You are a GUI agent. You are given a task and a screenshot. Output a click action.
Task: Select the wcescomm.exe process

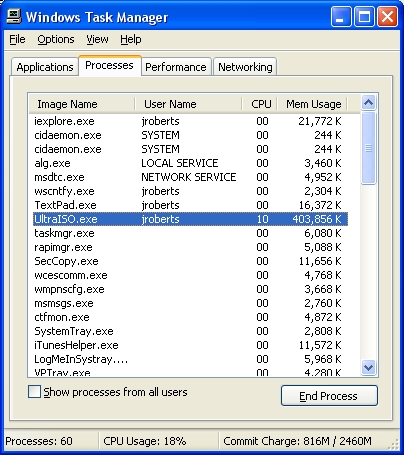tap(190, 275)
